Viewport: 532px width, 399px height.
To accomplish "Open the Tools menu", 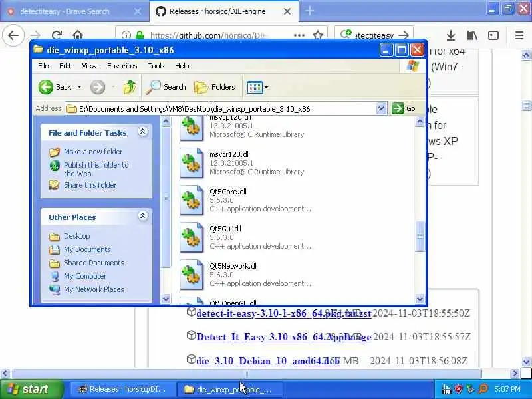I will point(156,66).
